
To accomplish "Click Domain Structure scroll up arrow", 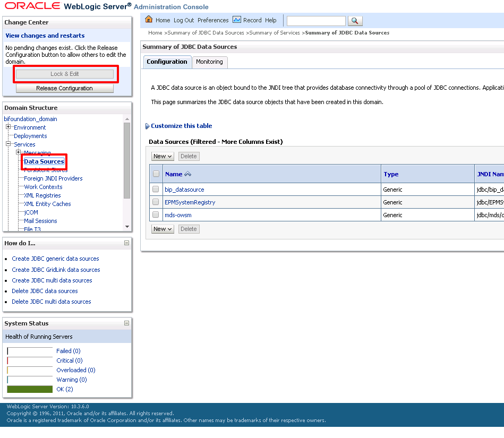I will click(x=127, y=119).
